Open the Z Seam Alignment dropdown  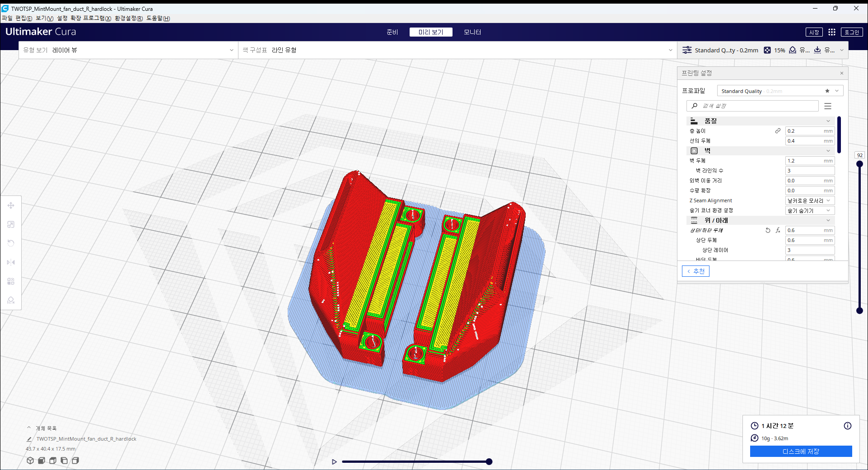pyautogui.click(x=810, y=200)
